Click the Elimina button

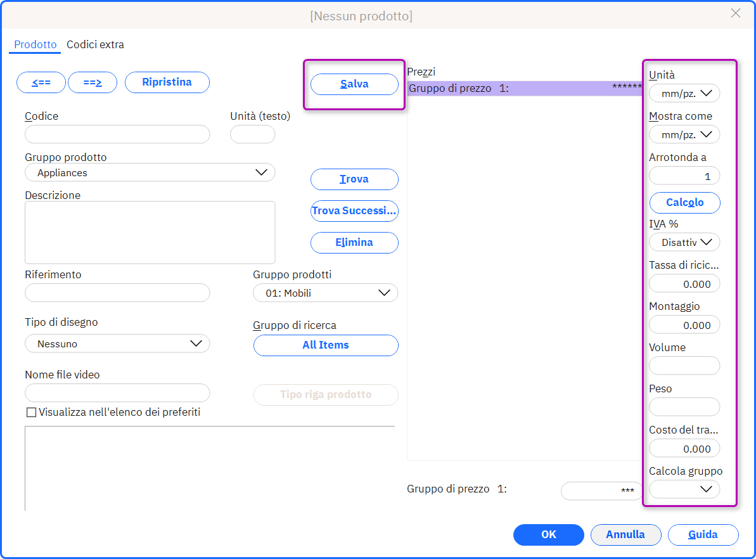click(354, 243)
